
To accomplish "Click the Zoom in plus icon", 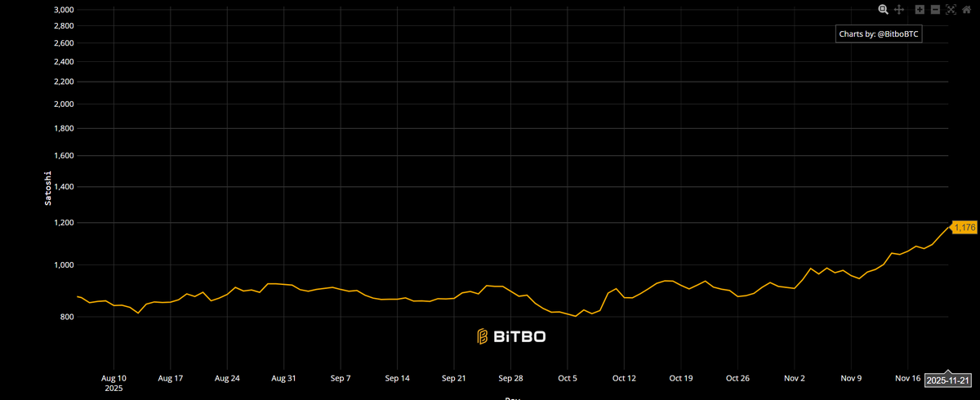I will (x=920, y=10).
